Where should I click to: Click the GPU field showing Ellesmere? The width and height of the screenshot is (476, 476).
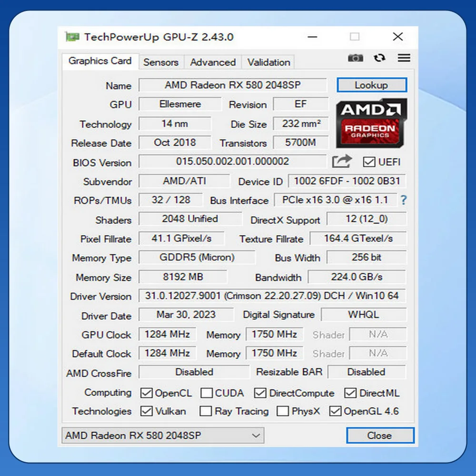tap(180, 104)
